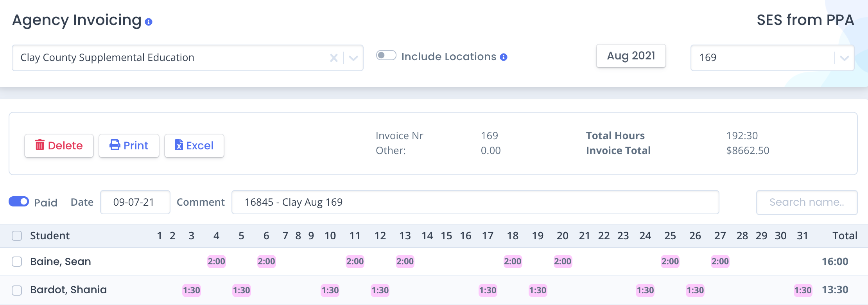Click Baine, Sean's 2:00 entry on day 4
Viewport: 868px width, 305px height.
[217, 261]
